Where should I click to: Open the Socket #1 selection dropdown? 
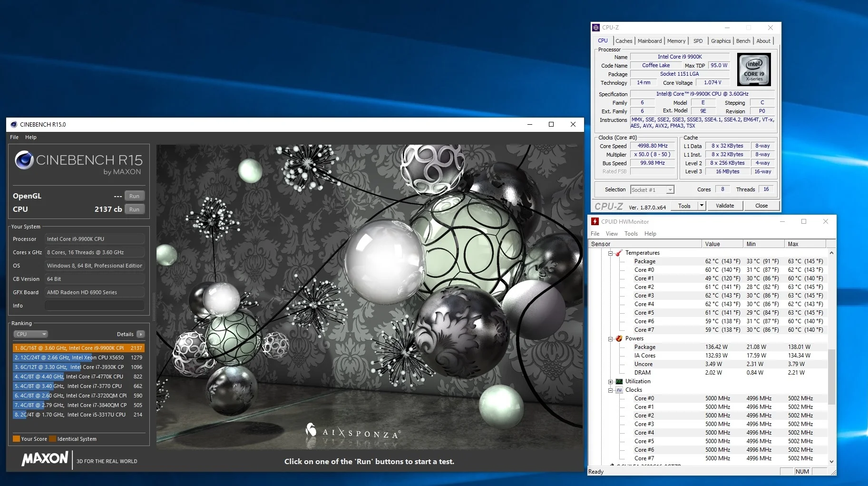[652, 189]
